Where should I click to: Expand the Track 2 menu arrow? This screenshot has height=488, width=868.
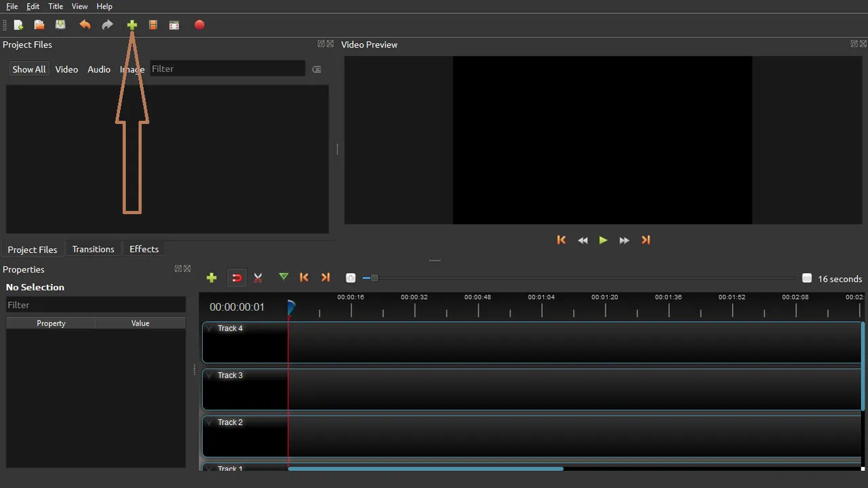point(210,422)
